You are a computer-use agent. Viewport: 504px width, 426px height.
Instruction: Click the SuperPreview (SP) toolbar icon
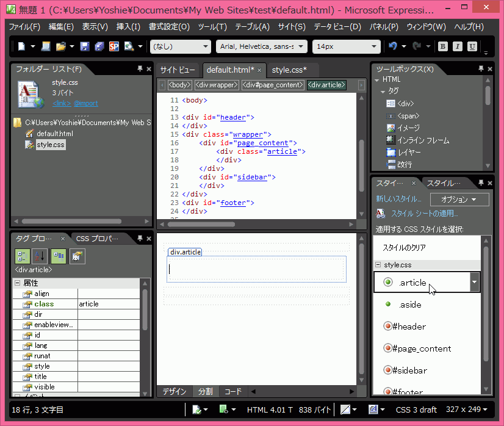(x=114, y=46)
